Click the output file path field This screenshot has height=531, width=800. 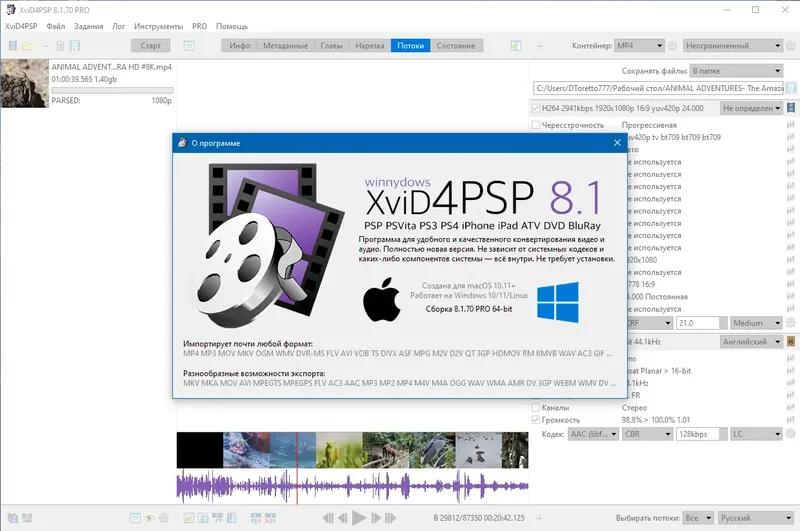click(x=658, y=88)
